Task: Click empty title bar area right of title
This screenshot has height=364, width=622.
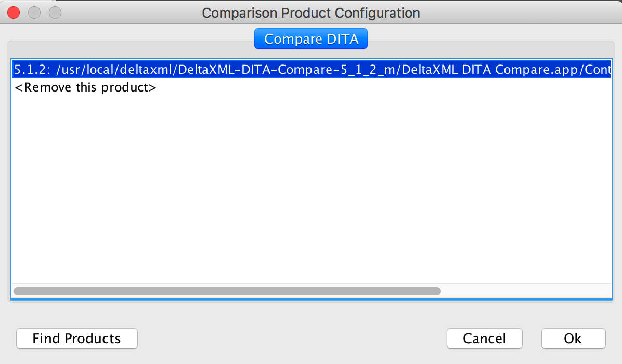Action: 520,12
